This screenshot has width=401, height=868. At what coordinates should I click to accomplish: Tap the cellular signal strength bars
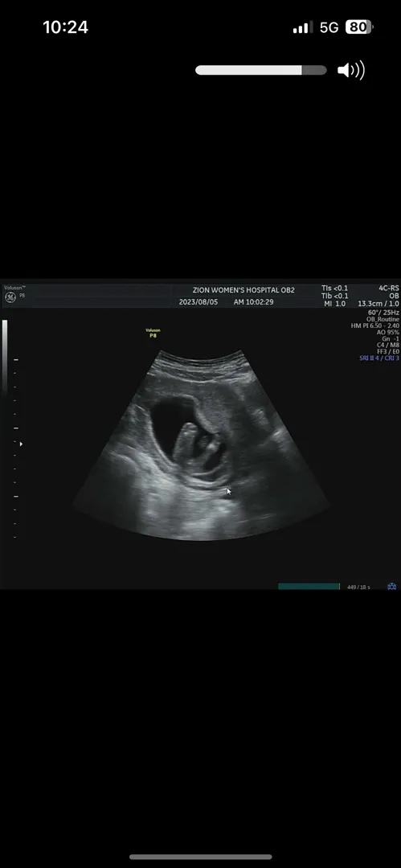click(302, 27)
